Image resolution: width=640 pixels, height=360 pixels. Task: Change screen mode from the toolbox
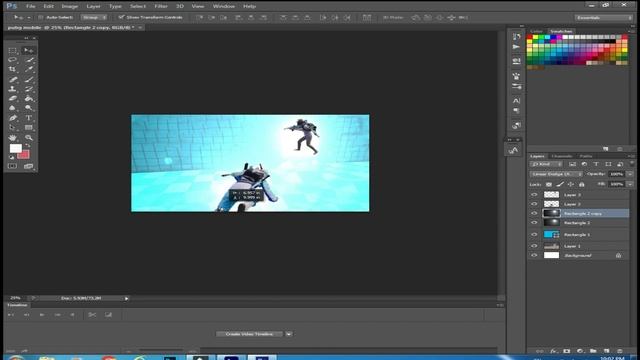pos(29,166)
